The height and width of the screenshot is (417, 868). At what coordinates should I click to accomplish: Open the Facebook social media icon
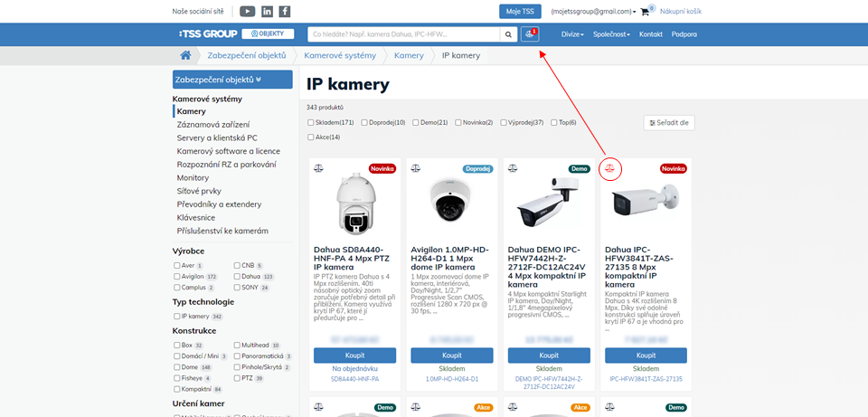pos(285,11)
